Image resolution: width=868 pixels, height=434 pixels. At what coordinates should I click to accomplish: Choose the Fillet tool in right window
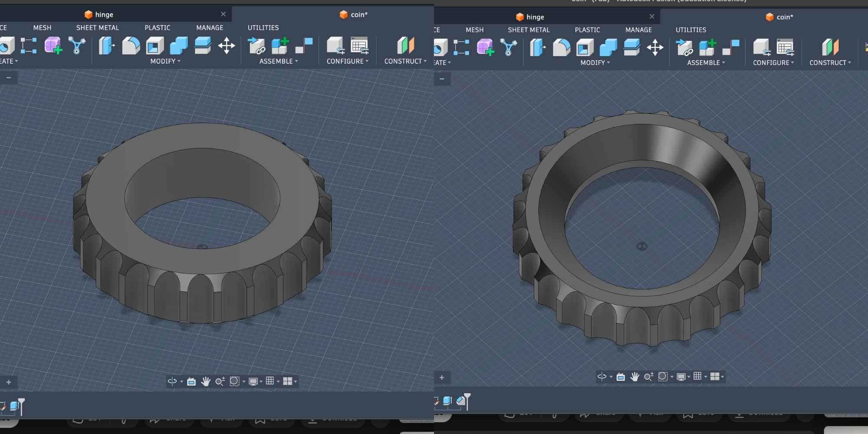pos(562,47)
